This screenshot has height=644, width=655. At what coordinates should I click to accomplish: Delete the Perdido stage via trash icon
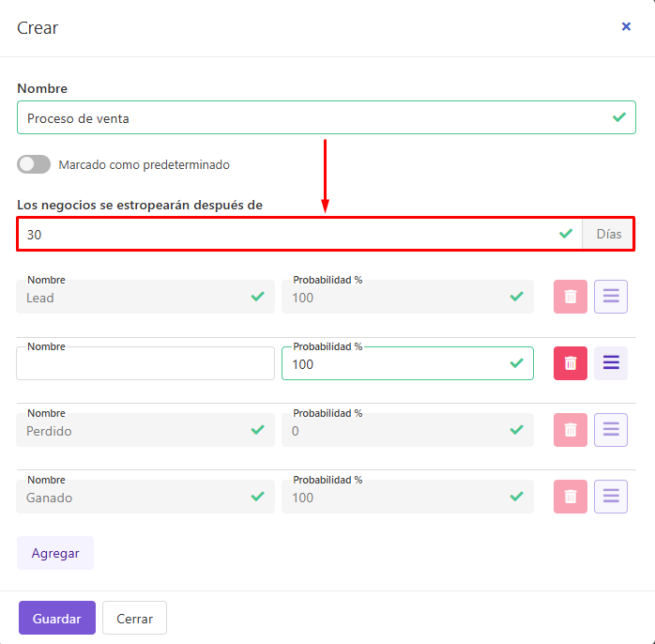click(571, 430)
